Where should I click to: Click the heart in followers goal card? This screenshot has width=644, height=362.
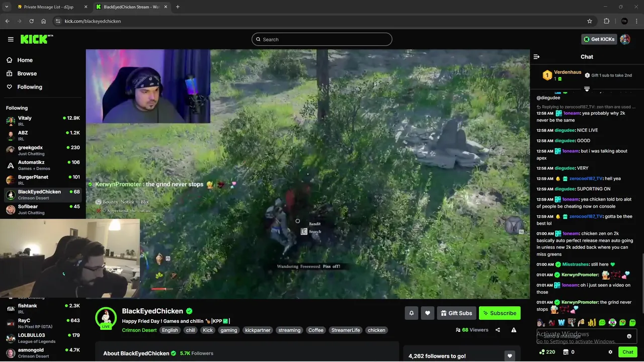coord(510,356)
